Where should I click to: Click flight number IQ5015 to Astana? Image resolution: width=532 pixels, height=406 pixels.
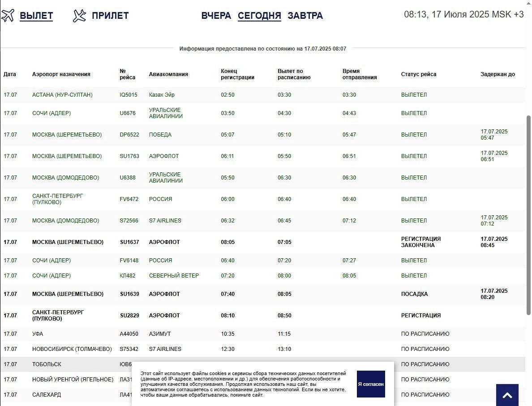(x=129, y=95)
